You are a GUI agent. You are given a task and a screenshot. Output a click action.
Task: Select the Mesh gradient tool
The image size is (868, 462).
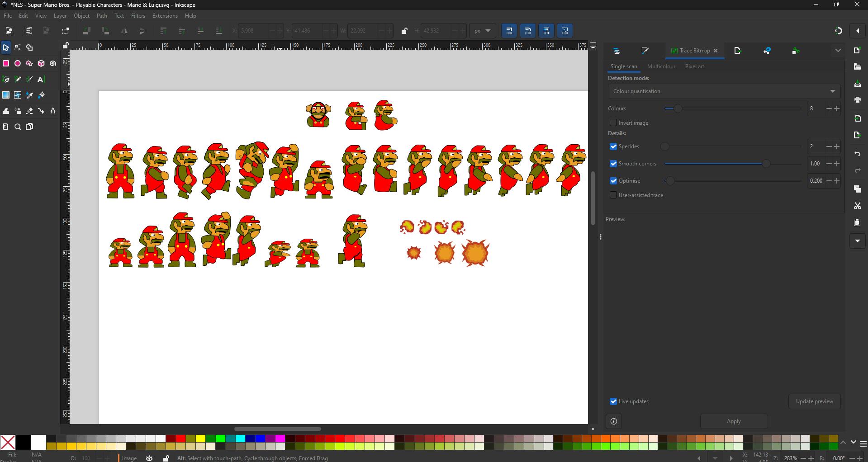pos(18,95)
